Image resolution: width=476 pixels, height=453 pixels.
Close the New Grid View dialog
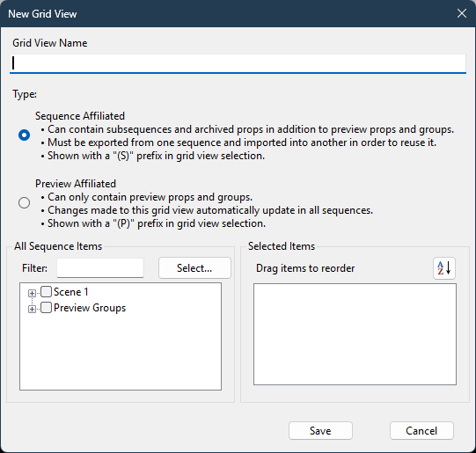coord(462,13)
